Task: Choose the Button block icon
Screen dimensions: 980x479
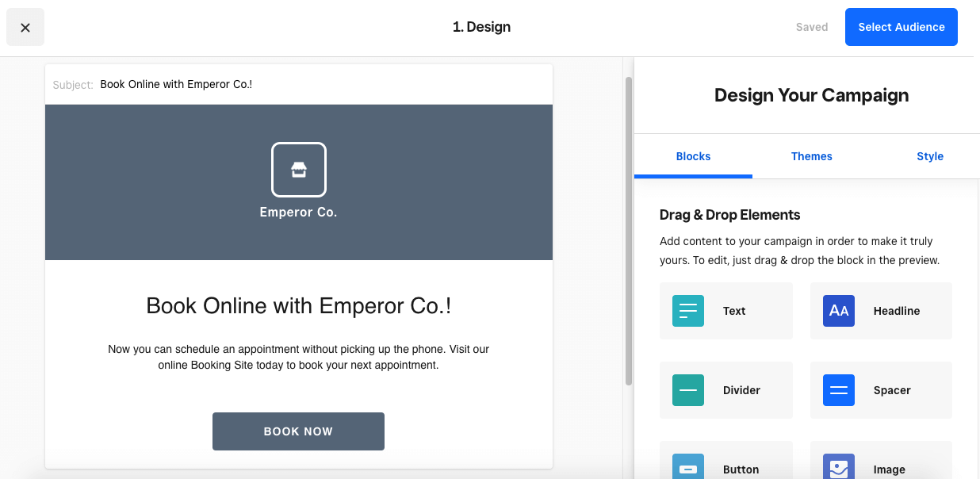Action: pos(688,466)
